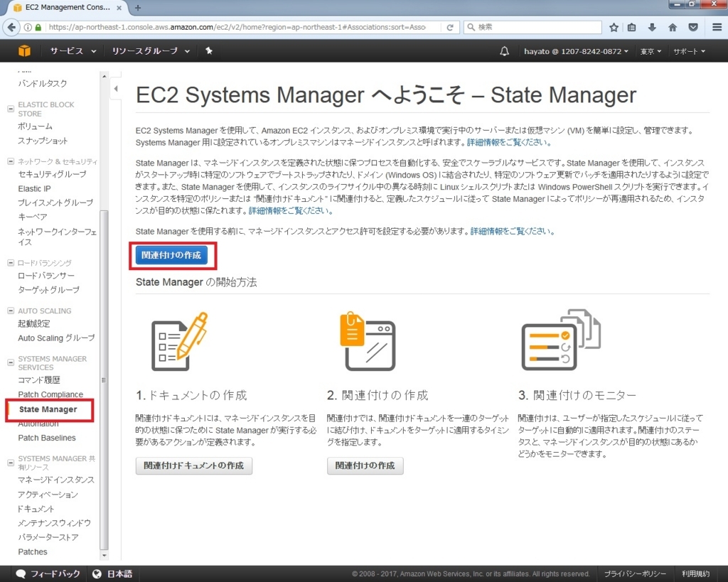Viewport: 728px width, 582px height.
Task: Click the globe language icon in footer
Action: pyautogui.click(x=97, y=573)
